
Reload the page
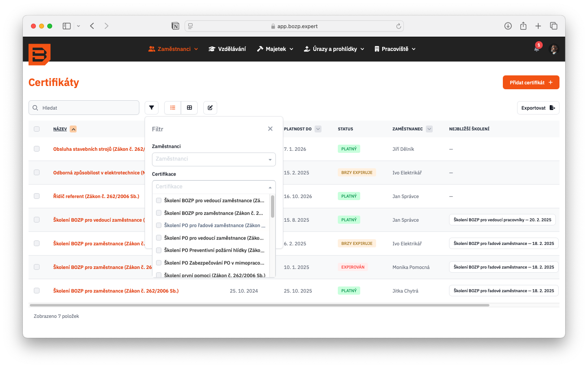pyautogui.click(x=399, y=26)
